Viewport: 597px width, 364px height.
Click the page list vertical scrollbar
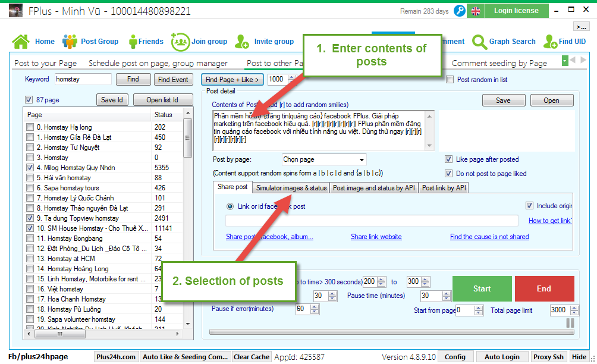pos(188,219)
